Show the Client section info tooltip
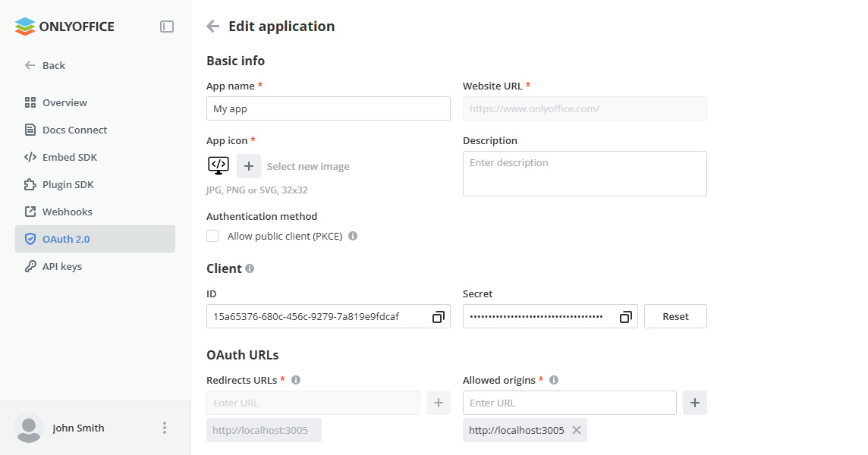This screenshot has width=868, height=455. tap(250, 268)
